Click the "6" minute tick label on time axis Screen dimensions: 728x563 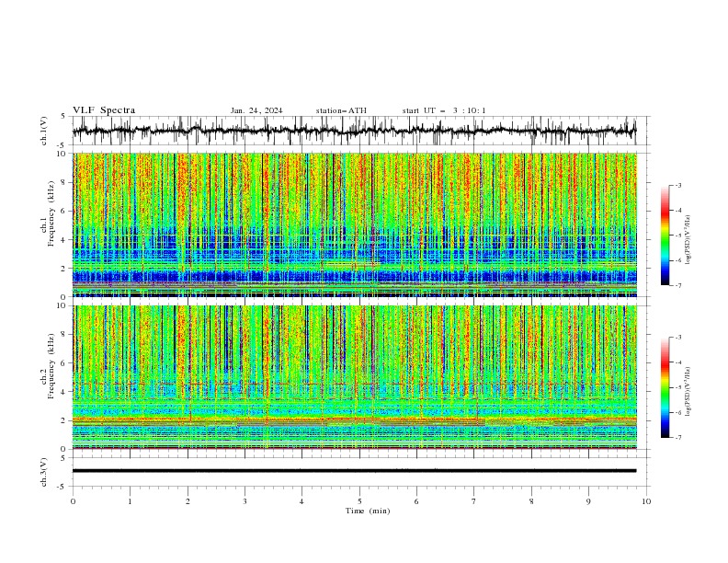(417, 501)
